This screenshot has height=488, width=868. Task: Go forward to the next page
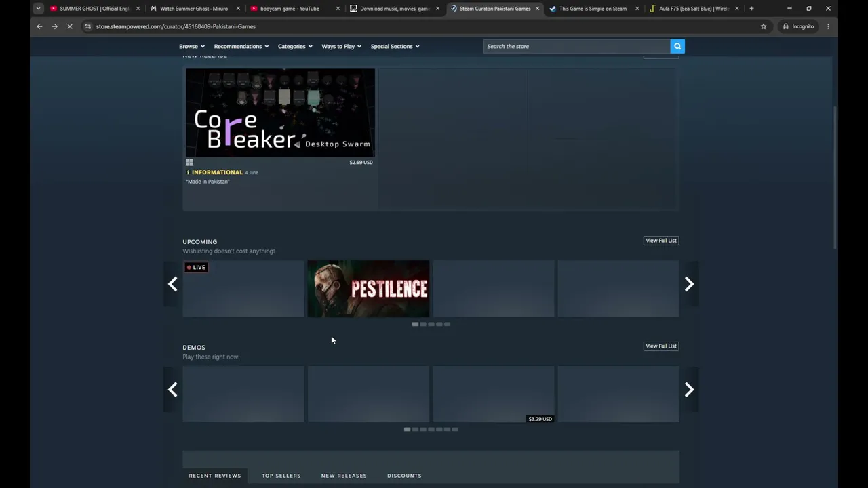click(54, 26)
